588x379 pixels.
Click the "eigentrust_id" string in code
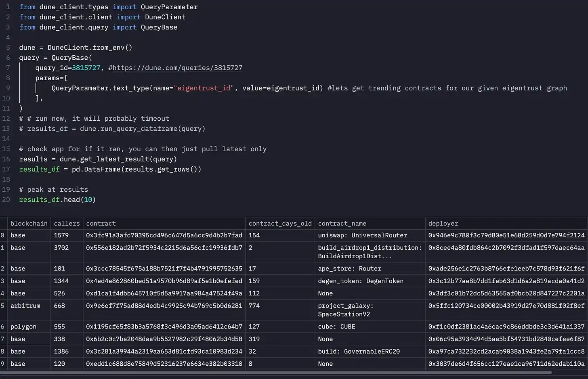pyautogui.click(x=204, y=88)
